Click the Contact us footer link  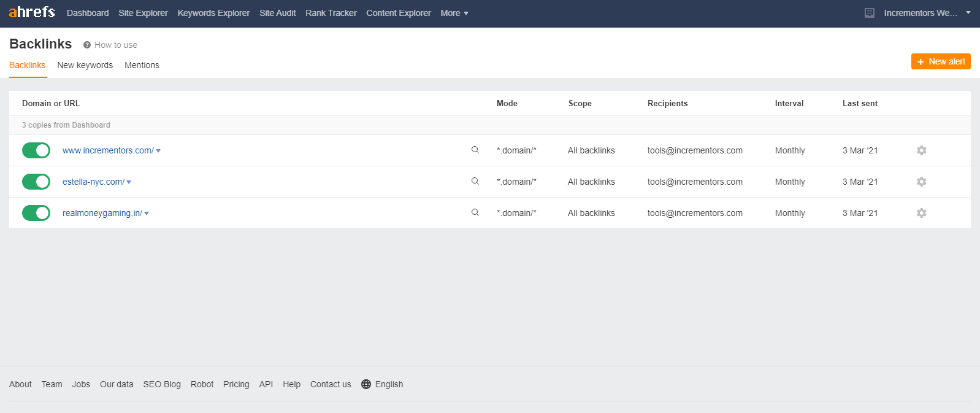pos(331,384)
